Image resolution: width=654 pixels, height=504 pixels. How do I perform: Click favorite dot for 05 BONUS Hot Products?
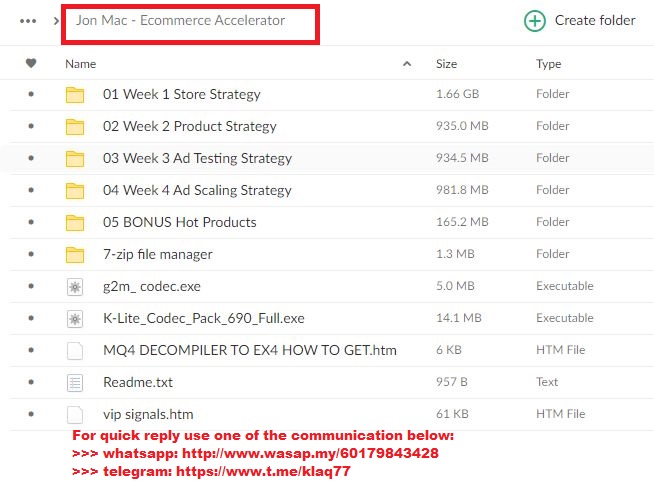(x=31, y=222)
